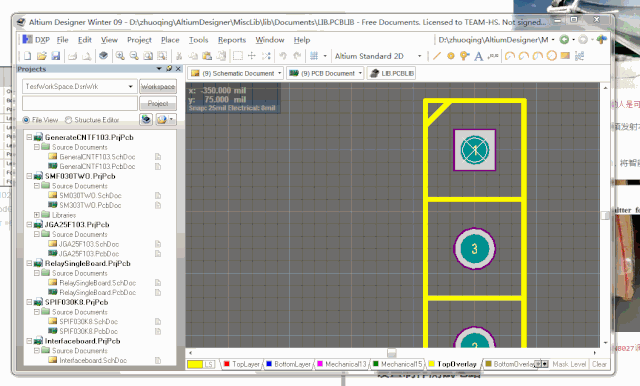This screenshot has height=386, width=640.
Task: Click the Clear button in status area
Action: pos(599,364)
